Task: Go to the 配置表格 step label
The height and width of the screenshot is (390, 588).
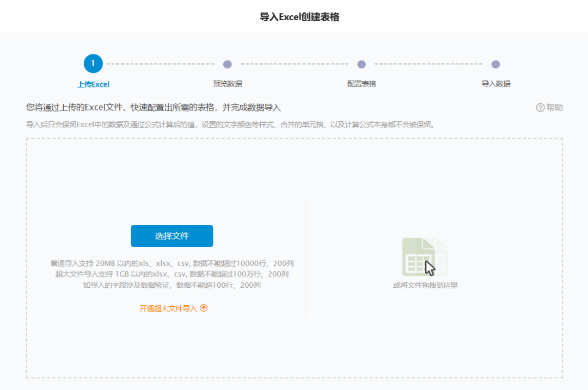Action: pyautogui.click(x=362, y=84)
